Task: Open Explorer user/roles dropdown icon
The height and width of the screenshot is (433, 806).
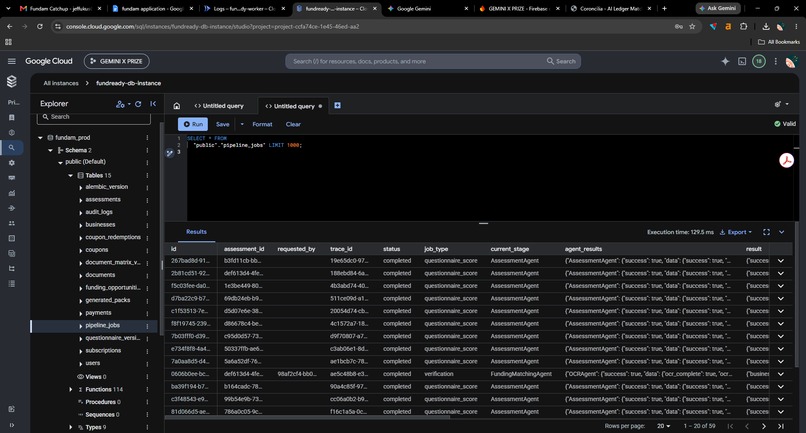Action: click(x=123, y=104)
